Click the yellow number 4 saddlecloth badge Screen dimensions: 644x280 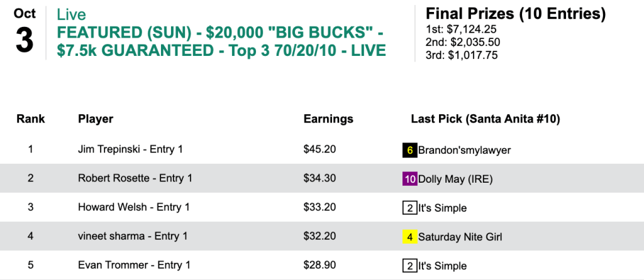410,237
